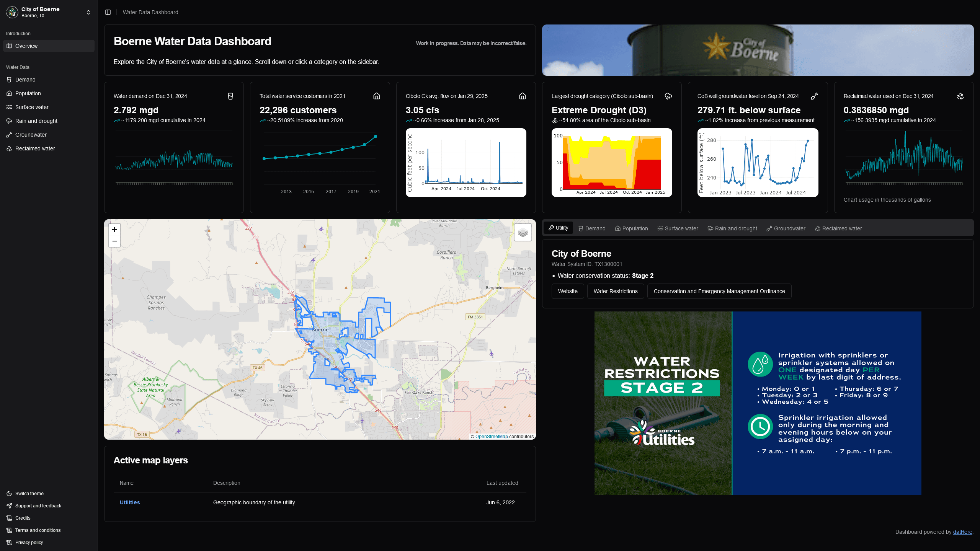980x551 pixels.
Task: Switch to the Population tab
Action: pos(632,228)
